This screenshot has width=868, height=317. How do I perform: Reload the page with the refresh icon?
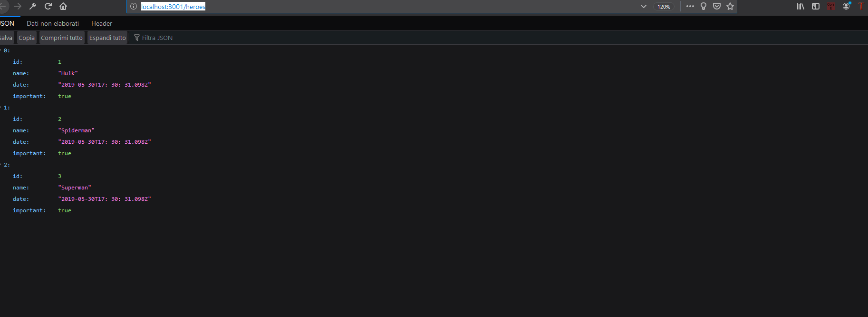coord(48,6)
